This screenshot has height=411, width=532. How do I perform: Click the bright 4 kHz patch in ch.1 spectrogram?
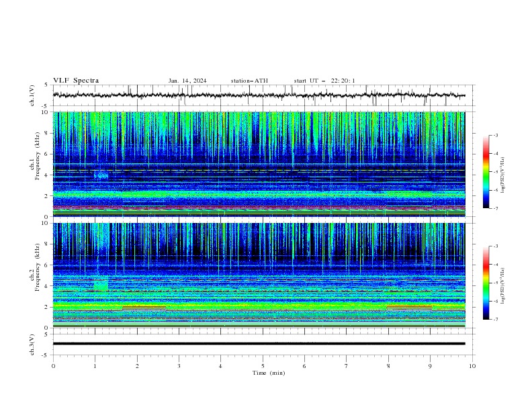tap(101, 175)
